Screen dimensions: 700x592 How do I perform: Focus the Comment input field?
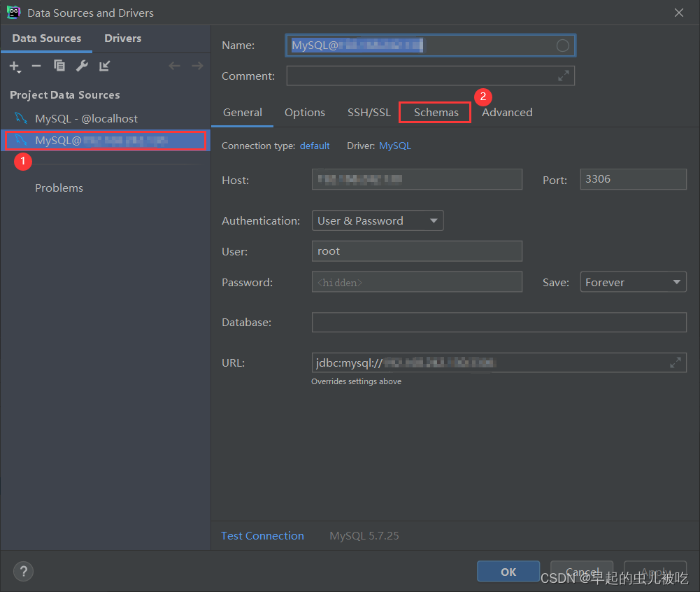[430, 76]
